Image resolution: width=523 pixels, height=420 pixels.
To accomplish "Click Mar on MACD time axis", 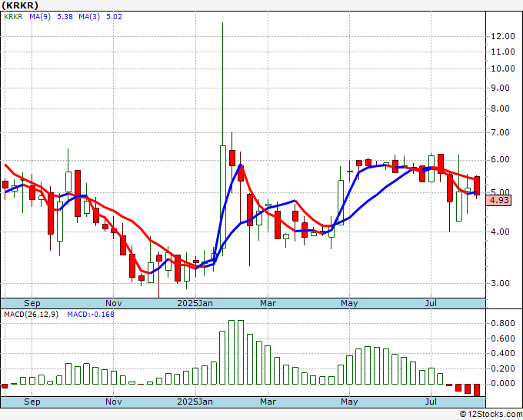I will [x=268, y=402].
